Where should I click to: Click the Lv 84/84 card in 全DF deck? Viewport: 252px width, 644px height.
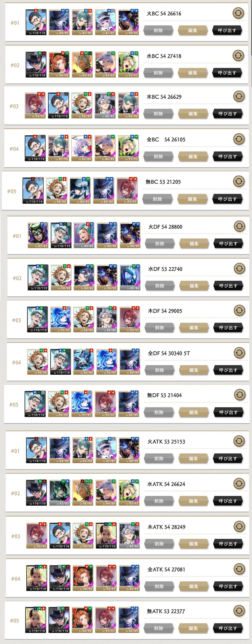(84, 362)
